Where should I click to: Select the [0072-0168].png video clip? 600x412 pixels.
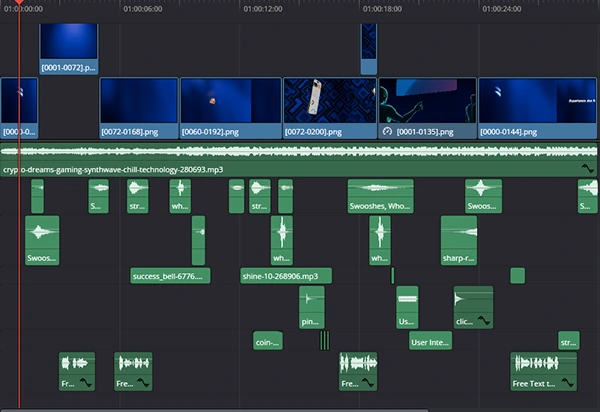(x=139, y=108)
